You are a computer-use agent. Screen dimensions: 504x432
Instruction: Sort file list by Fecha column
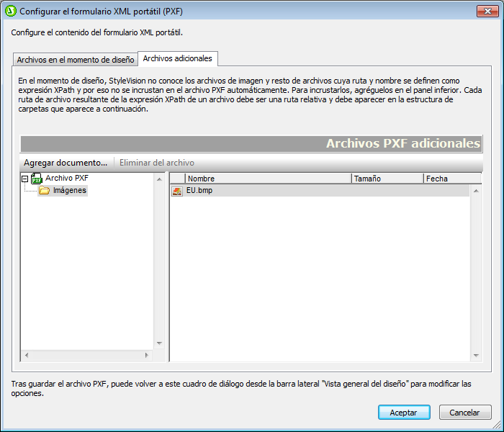pos(451,179)
